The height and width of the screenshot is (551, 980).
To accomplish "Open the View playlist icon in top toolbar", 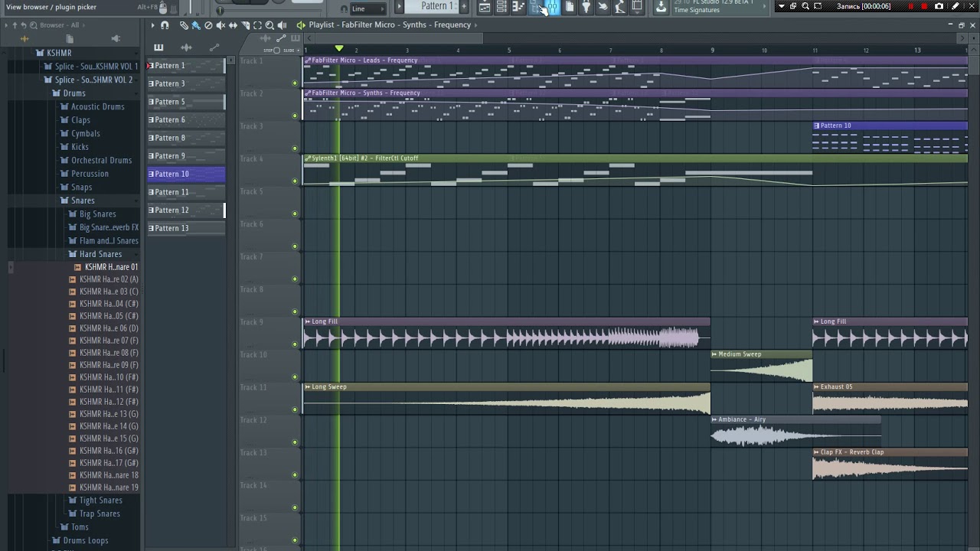I will pos(485,7).
